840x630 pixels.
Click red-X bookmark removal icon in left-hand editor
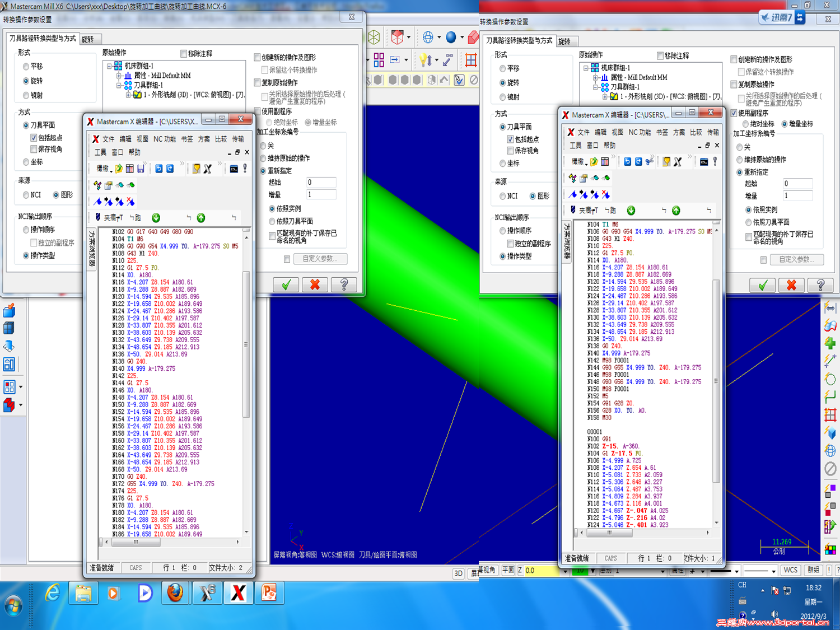point(130,202)
